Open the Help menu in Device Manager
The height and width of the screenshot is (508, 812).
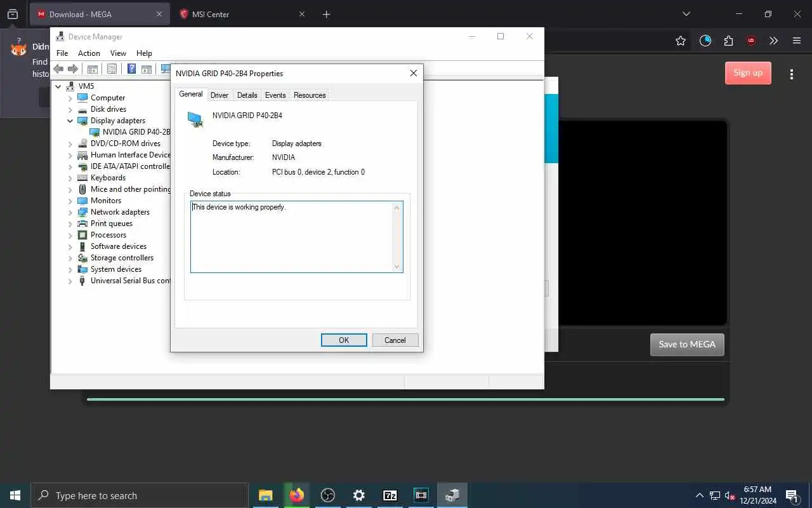144,53
